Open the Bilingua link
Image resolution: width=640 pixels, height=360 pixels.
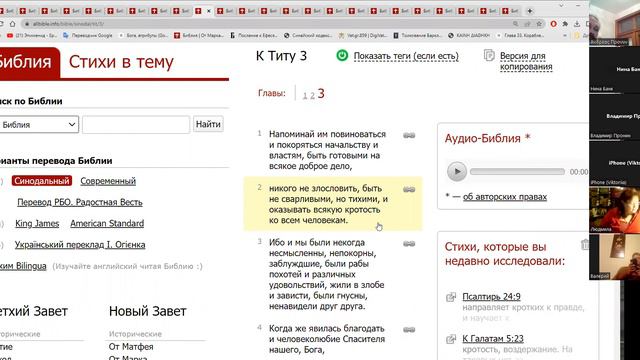click(x=23, y=266)
